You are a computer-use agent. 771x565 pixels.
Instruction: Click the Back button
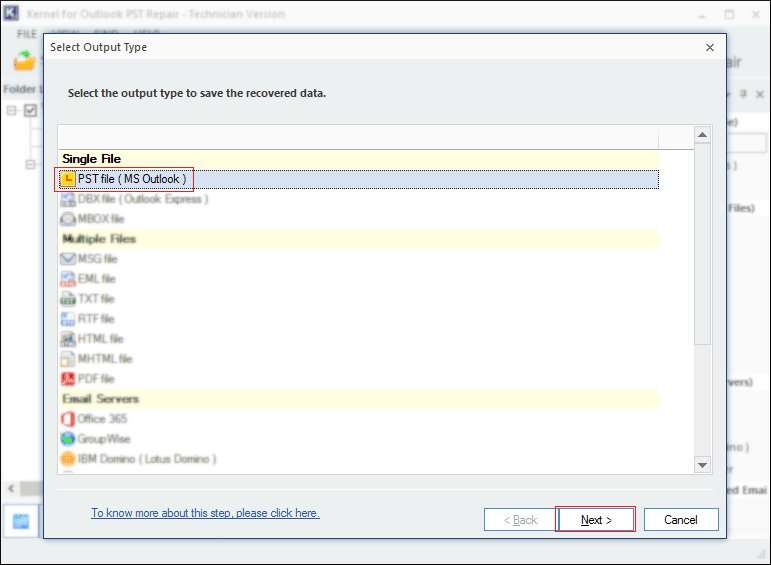pos(520,520)
